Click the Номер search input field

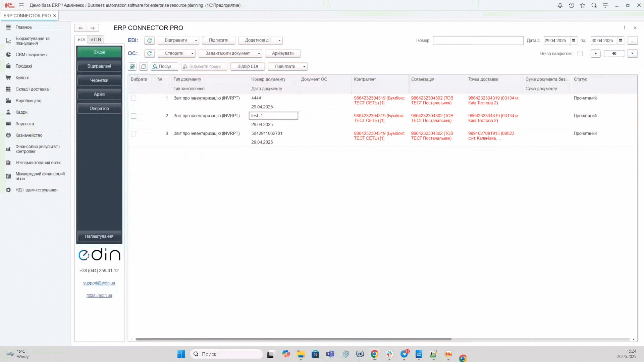[478, 41]
